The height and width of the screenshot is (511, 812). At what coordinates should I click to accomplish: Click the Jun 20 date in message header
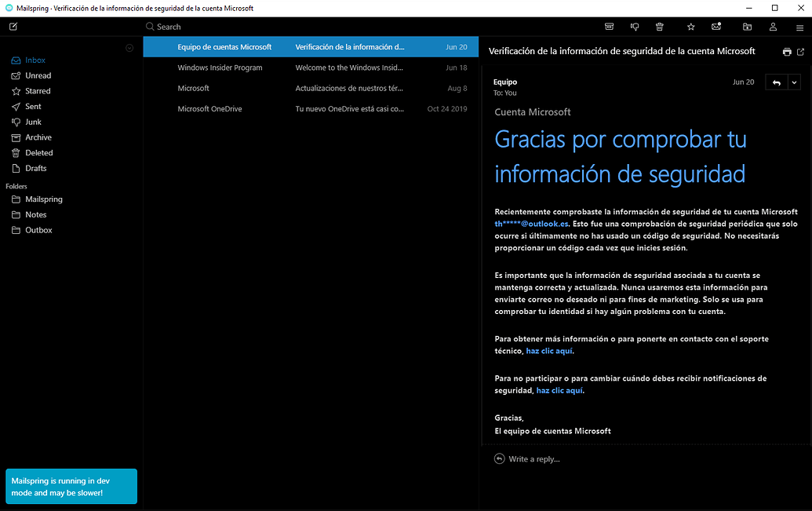click(743, 82)
